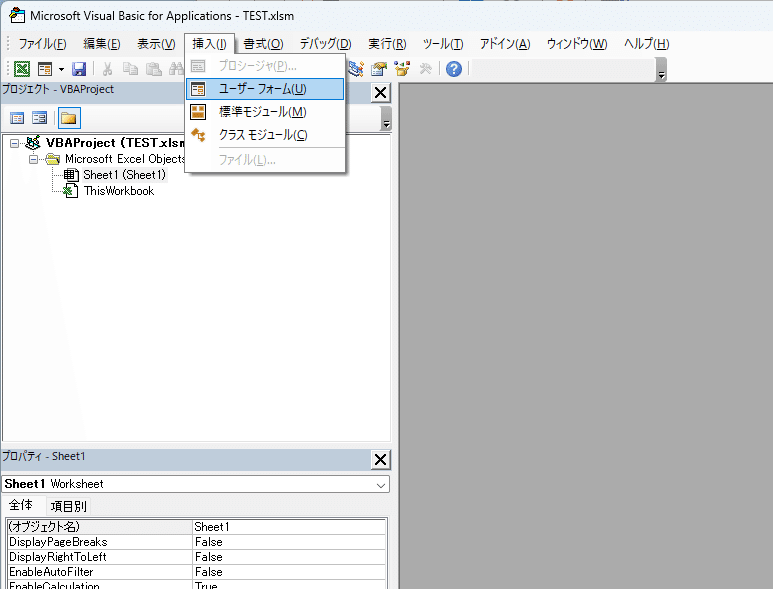
Task: Click the Insert UserForm toolbar icon
Action: [x=45, y=69]
